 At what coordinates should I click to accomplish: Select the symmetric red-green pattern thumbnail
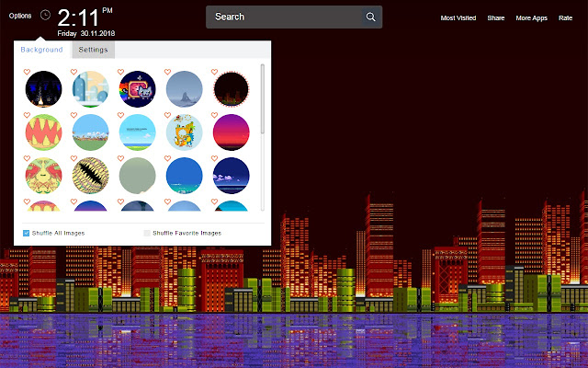pyautogui.click(x=43, y=176)
